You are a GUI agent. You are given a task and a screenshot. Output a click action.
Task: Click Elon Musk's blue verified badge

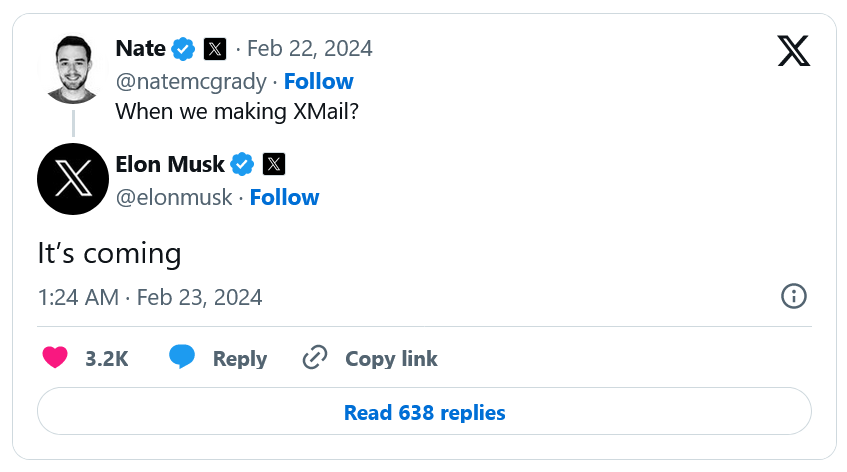click(x=242, y=164)
